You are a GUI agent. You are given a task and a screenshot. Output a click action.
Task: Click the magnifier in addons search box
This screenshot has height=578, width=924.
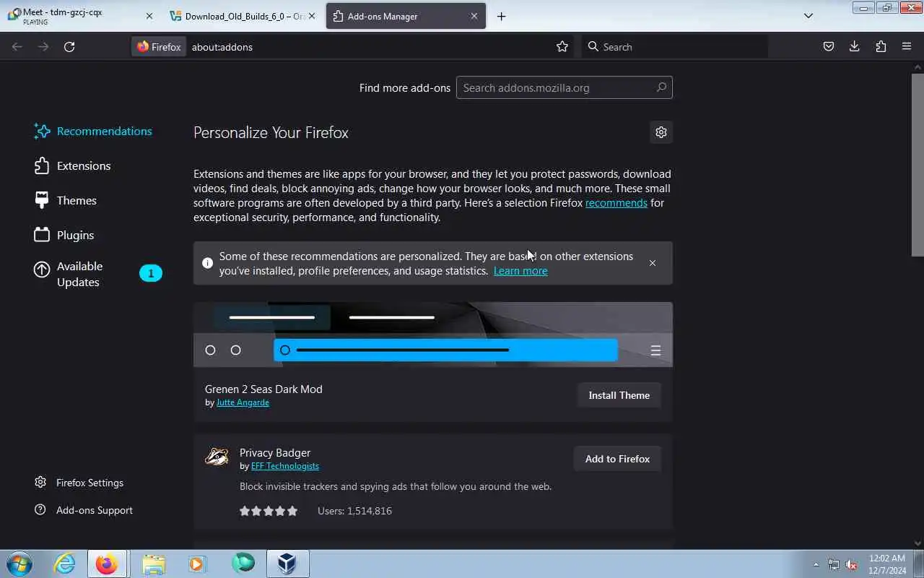click(x=661, y=87)
